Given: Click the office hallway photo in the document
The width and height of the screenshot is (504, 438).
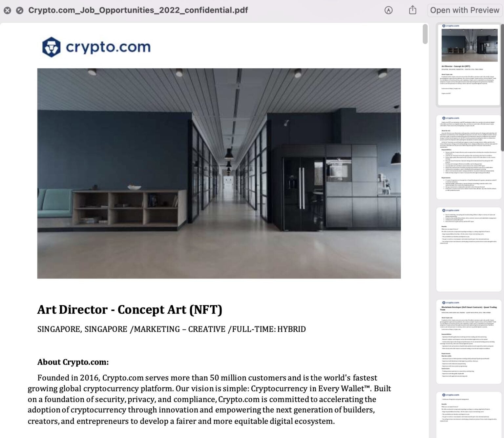Looking at the screenshot, I should pos(219,173).
